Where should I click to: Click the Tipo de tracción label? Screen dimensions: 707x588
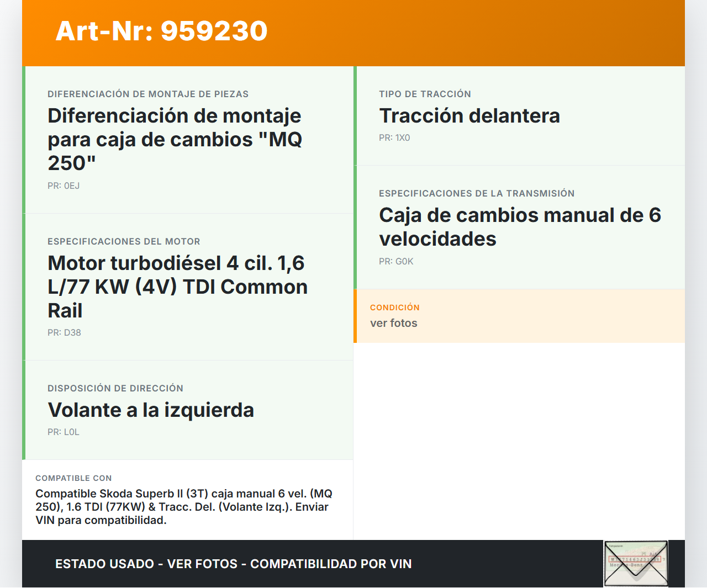(425, 94)
